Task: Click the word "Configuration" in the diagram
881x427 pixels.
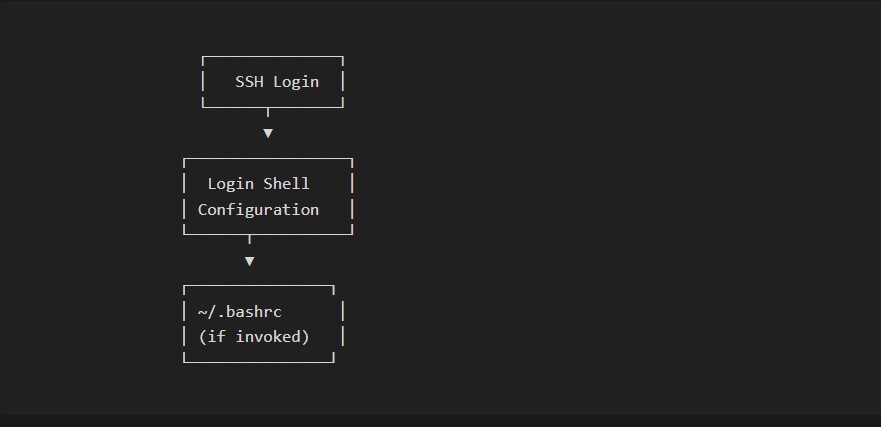Action: (258, 210)
